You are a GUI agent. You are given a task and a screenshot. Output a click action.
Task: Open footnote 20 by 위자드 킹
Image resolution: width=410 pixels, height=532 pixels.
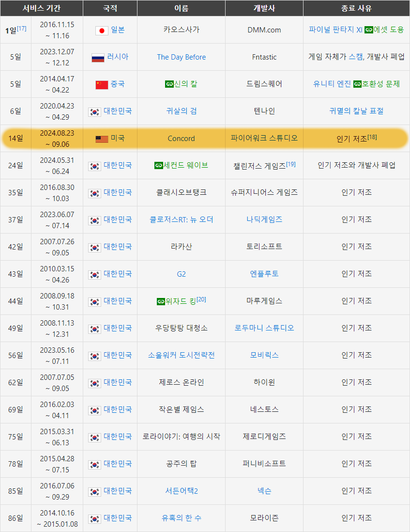(x=201, y=299)
